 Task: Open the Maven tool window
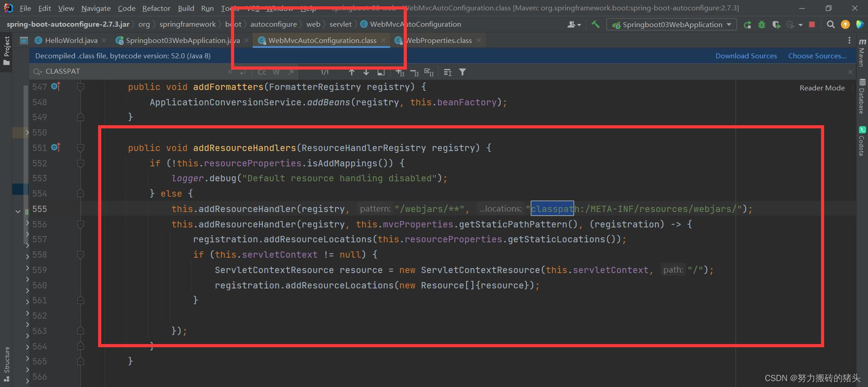[862, 52]
